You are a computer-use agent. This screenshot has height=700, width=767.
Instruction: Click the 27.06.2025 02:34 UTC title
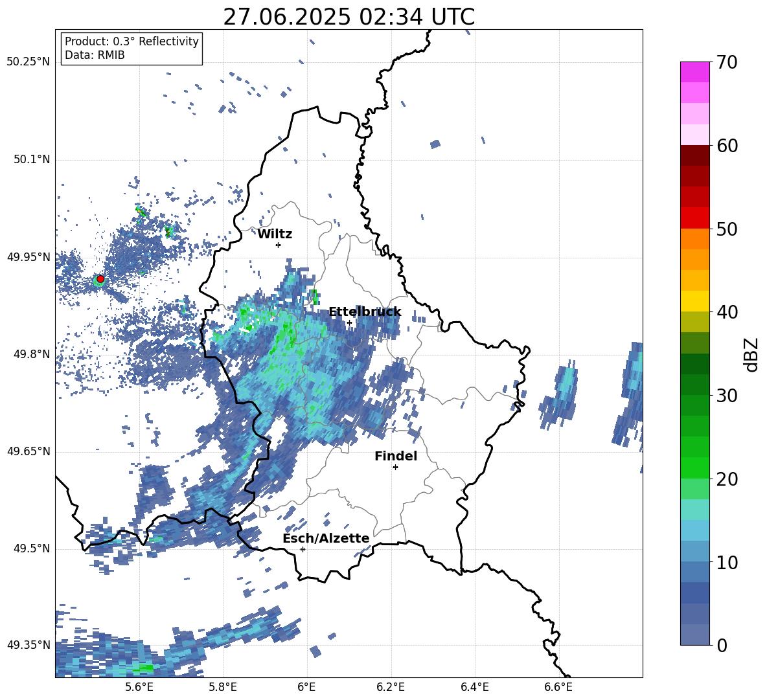pos(349,17)
